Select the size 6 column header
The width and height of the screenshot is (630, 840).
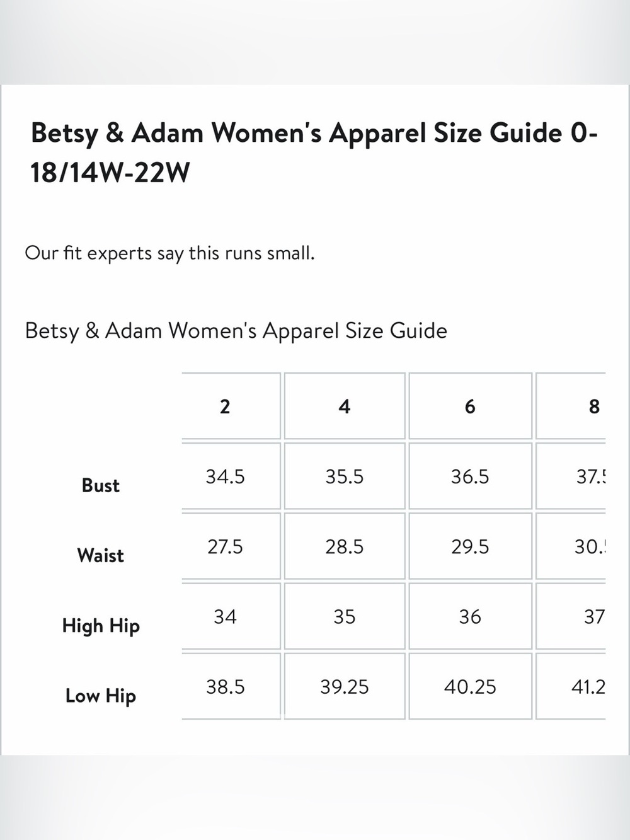470,406
